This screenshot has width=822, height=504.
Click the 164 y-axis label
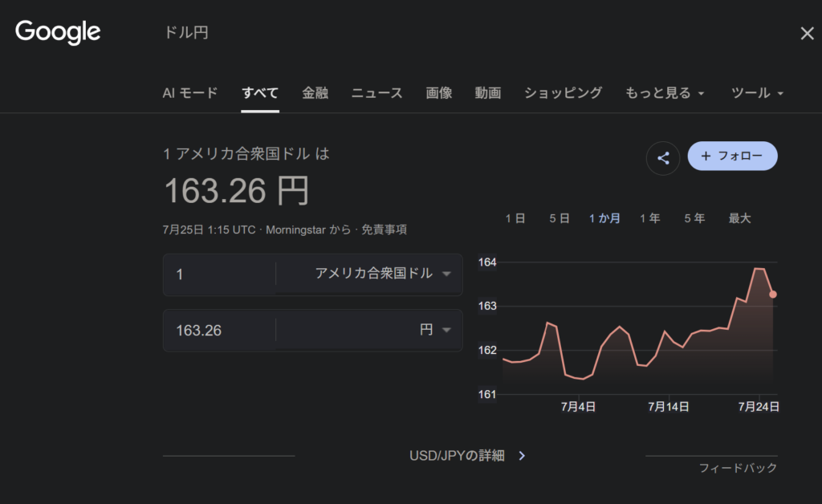[x=487, y=262]
